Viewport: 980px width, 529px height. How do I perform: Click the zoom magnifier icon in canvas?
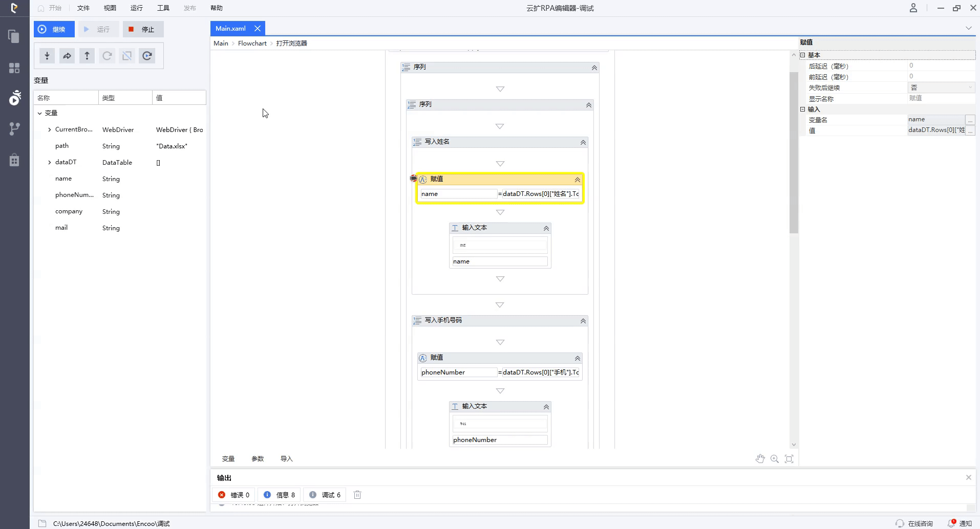click(775, 459)
